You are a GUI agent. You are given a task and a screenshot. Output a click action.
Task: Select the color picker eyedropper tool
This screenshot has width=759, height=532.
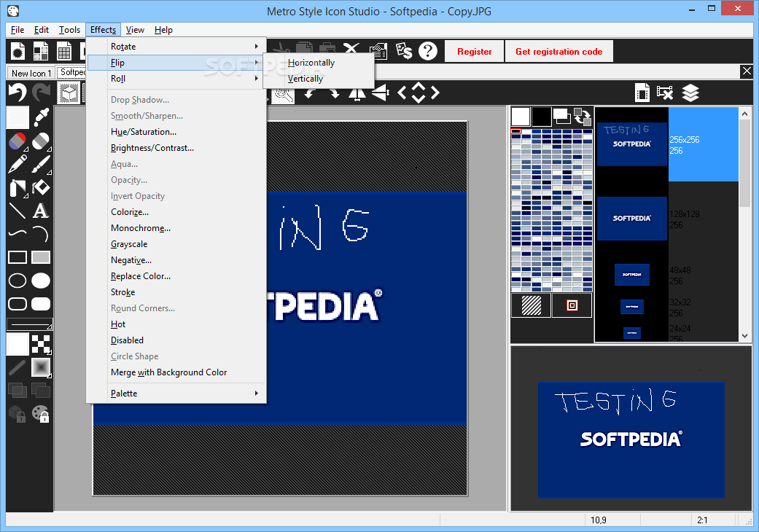pyautogui.click(x=41, y=117)
